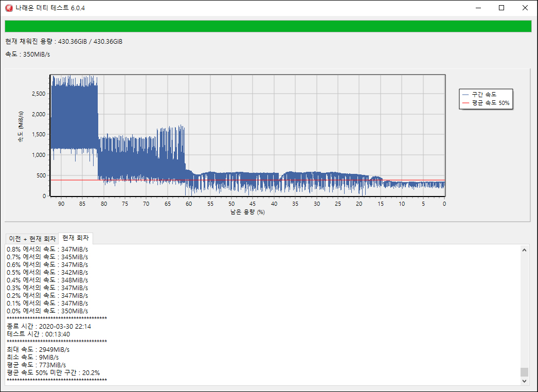Click the 90 x-axis tick label
This screenshot has width=538, height=392.
61,204
